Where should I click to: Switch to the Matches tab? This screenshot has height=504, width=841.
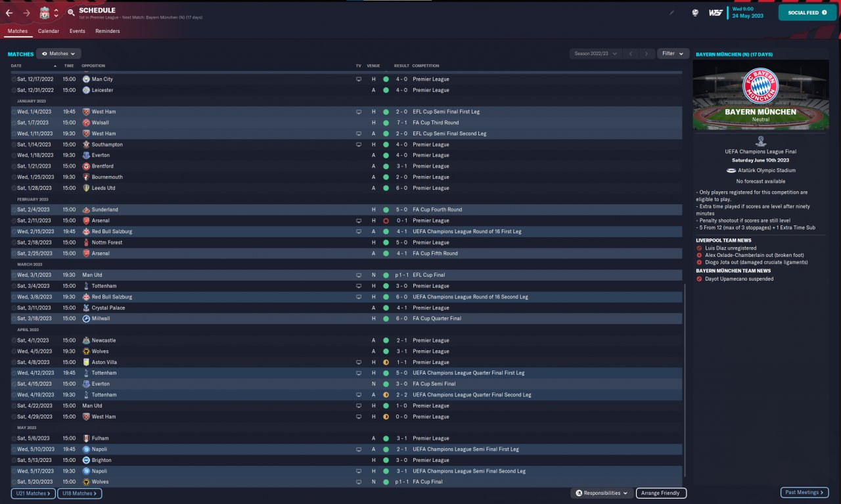18,32
